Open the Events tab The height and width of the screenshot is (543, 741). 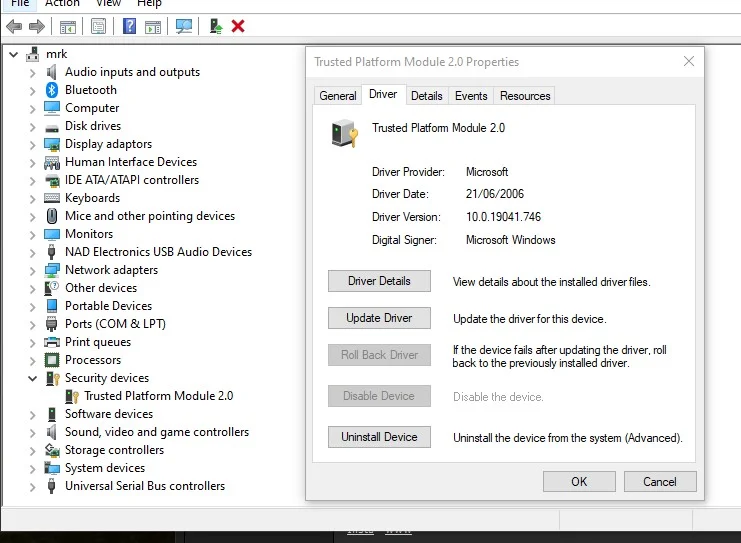471,96
